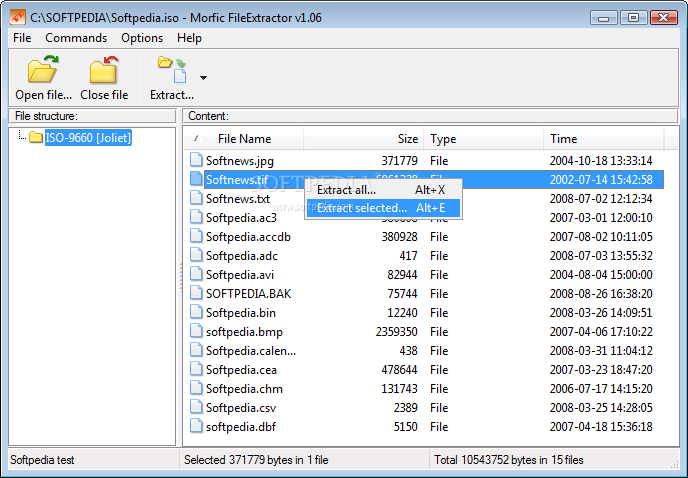
Task: Select the Softpedia.avi file name
Action: [240, 275]
